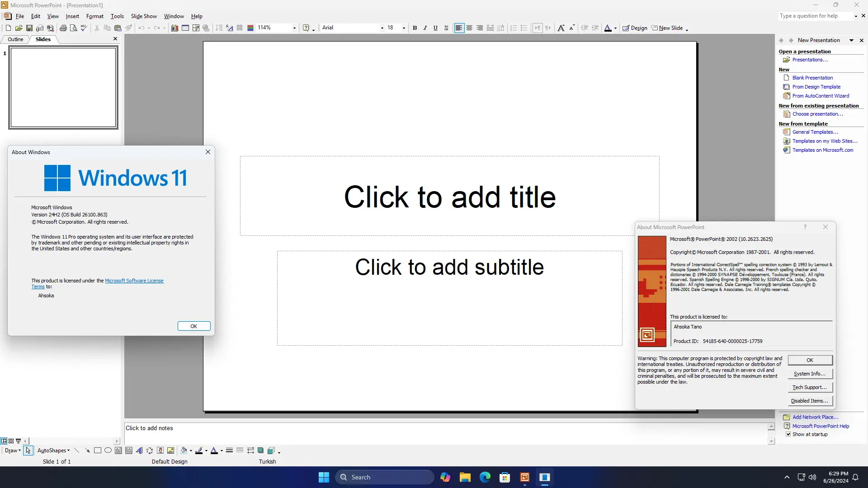Insert a text box from drawing toolbar

[118, 450]
